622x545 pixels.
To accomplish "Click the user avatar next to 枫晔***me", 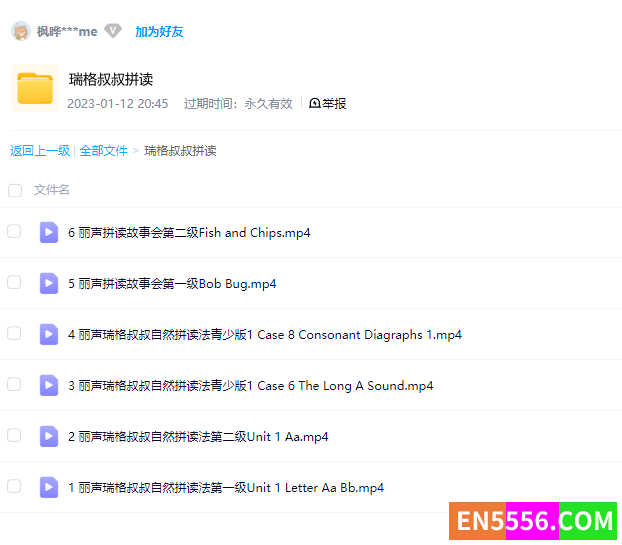I will pyautogui.click(x=20, y=31).
